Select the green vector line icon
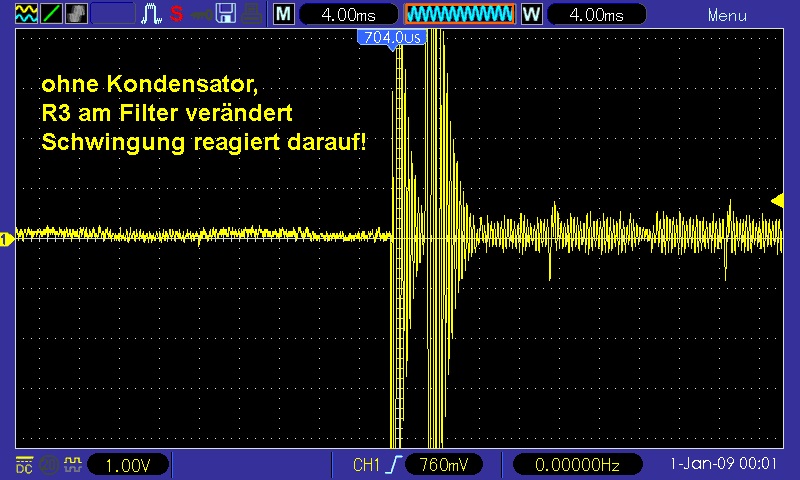Image resolution: width=800 pixels, height=480 pixels. [51, 14]
